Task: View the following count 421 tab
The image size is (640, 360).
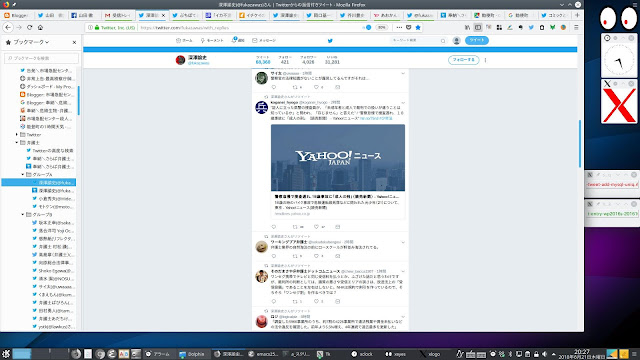Action: tap(285, 60)
